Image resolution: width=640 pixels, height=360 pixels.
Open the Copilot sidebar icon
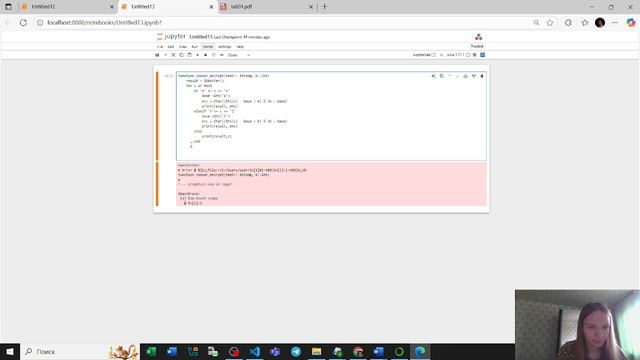point(631,22)
